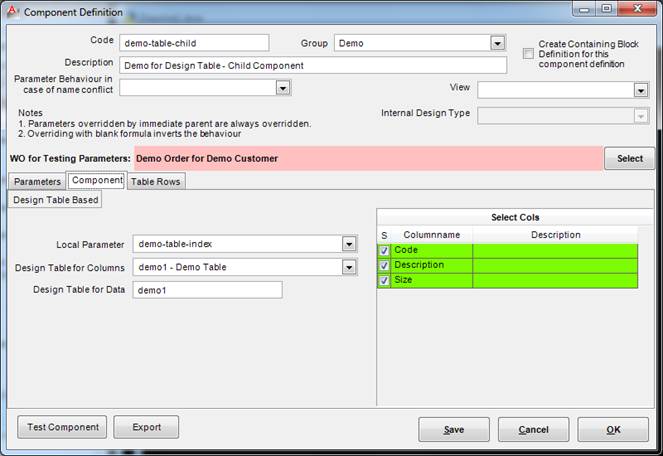Viewport: 663px width, 456px height.
Task: Click the Export button
Action: pos(146,427)
